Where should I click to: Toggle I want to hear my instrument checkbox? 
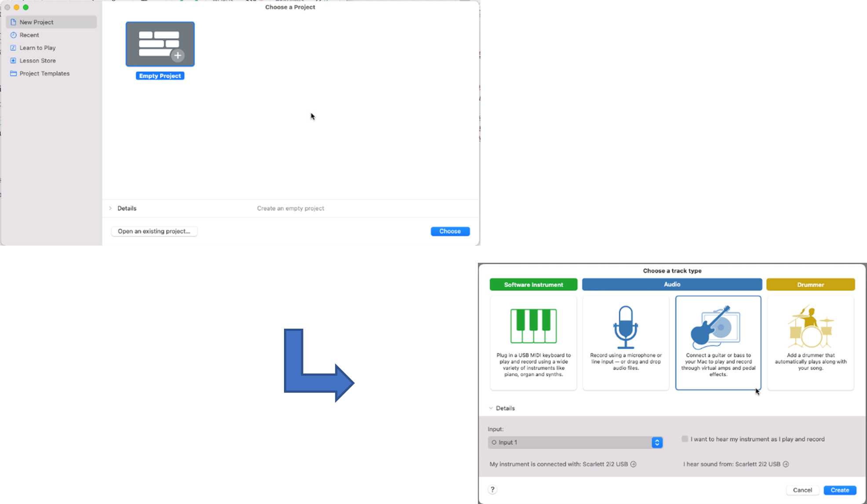click(684, 439)
